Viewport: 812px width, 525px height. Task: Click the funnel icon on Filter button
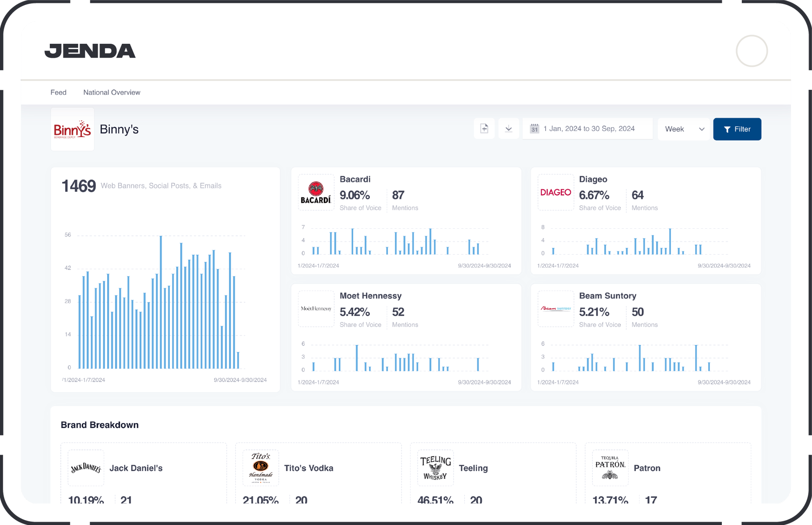click(x=727, y=129)
